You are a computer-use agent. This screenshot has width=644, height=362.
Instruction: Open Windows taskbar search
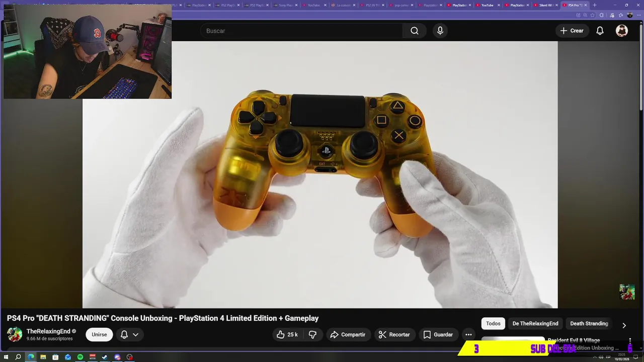[18, 357]
